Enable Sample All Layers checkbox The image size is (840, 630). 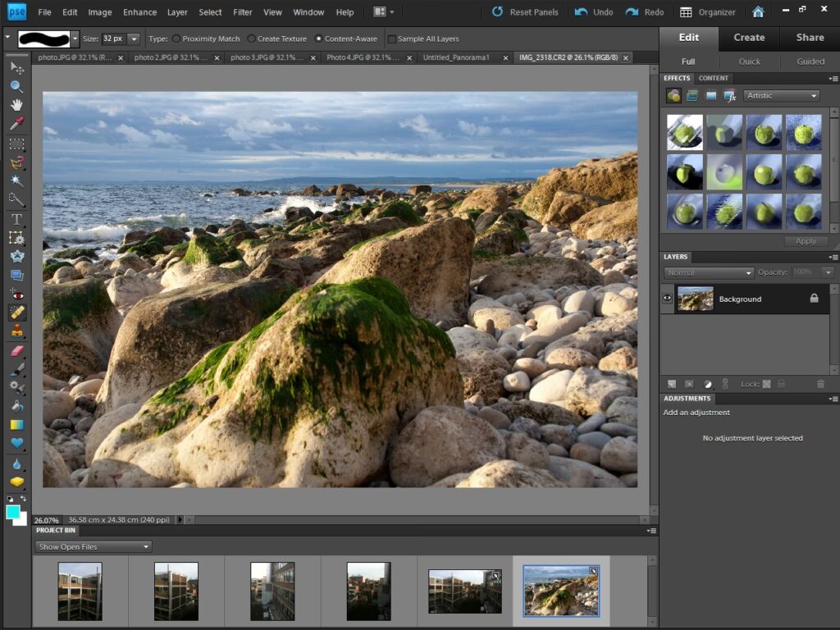click(392, 39)
